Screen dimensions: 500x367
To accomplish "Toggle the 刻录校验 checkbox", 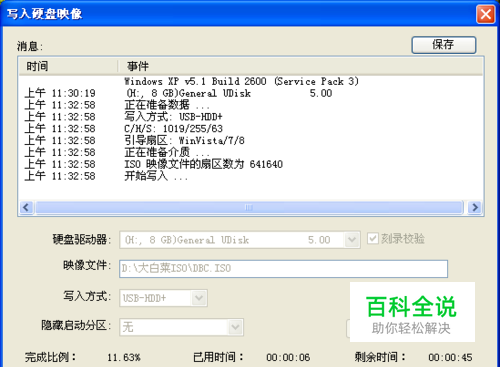I will (x=373, y=239).
